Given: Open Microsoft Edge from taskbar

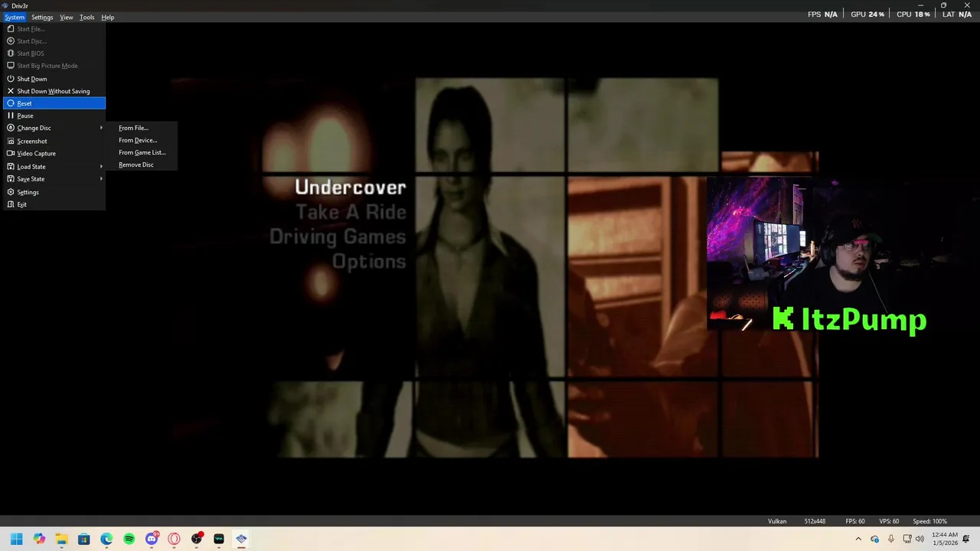Looking at the screenshot, I should (x=106, y=539).
